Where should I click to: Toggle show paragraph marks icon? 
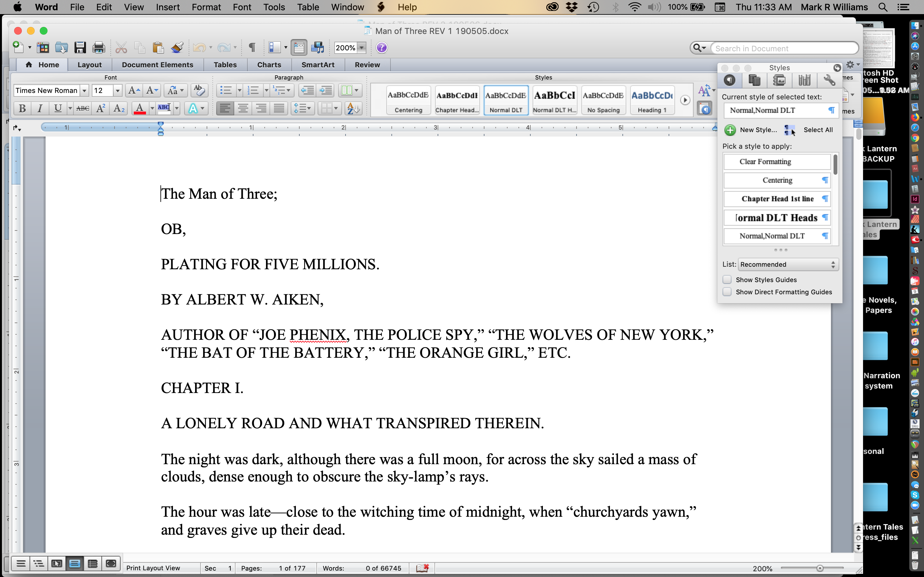pyautogui.click(x=252, y=48)
